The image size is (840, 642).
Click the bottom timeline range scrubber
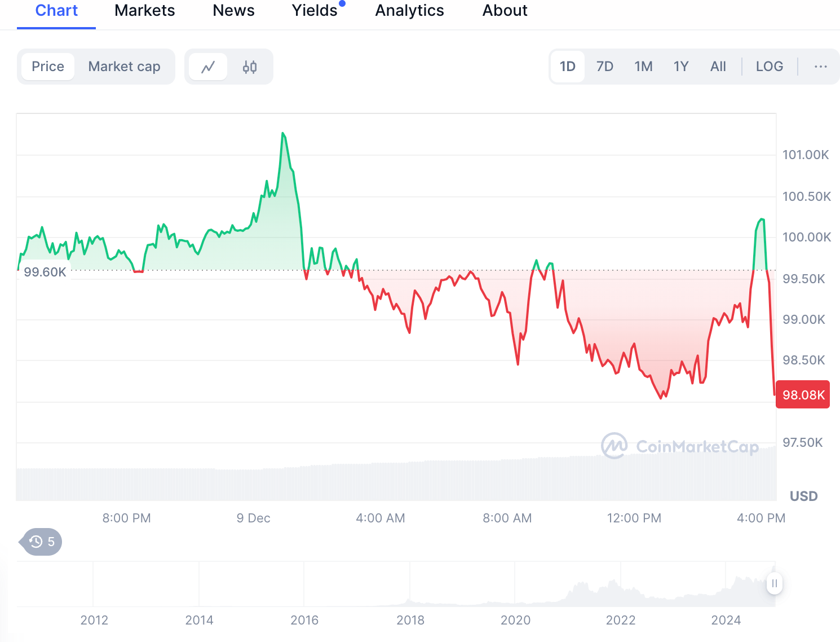(395, 584)
